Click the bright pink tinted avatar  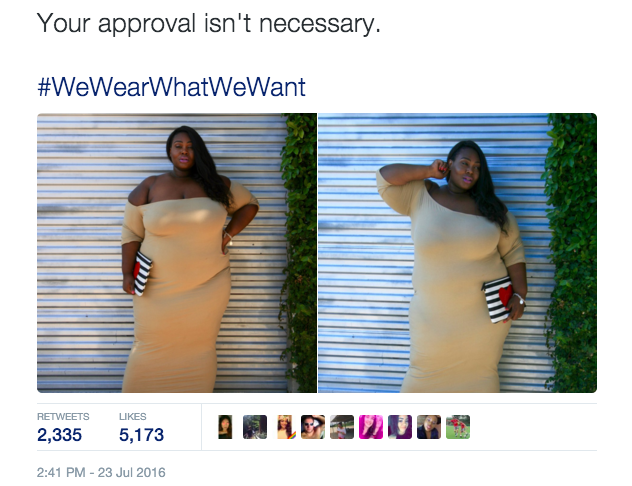[x=371, y=427]
